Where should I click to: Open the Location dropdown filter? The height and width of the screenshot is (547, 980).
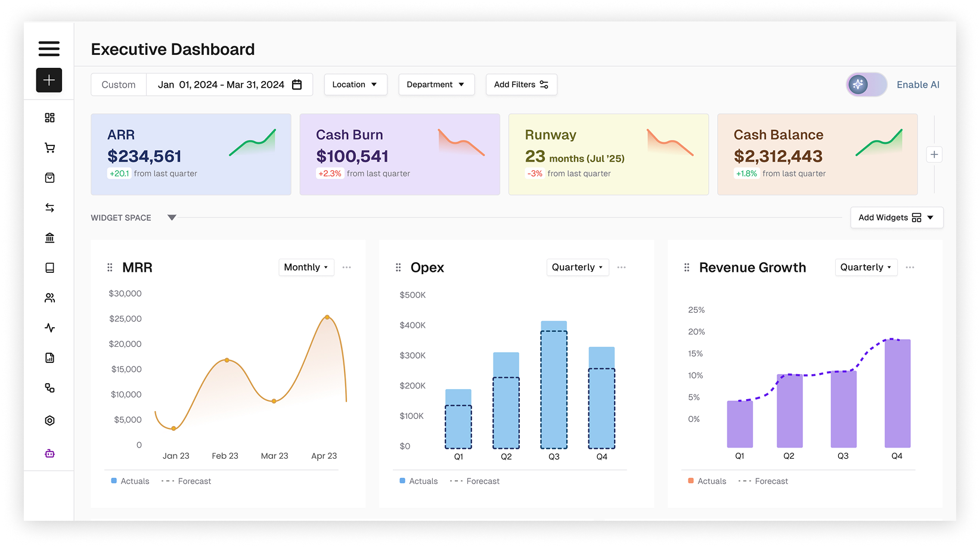tap(355, 85)
